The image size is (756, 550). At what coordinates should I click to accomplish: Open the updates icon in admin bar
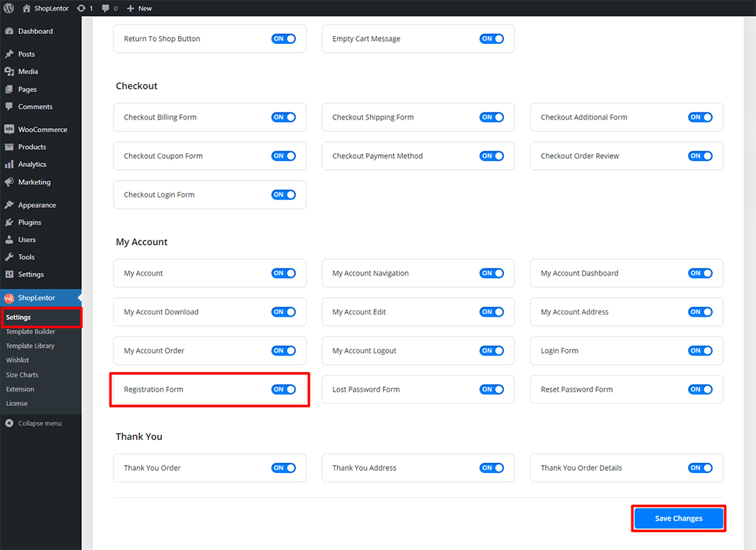click(84, 9)
